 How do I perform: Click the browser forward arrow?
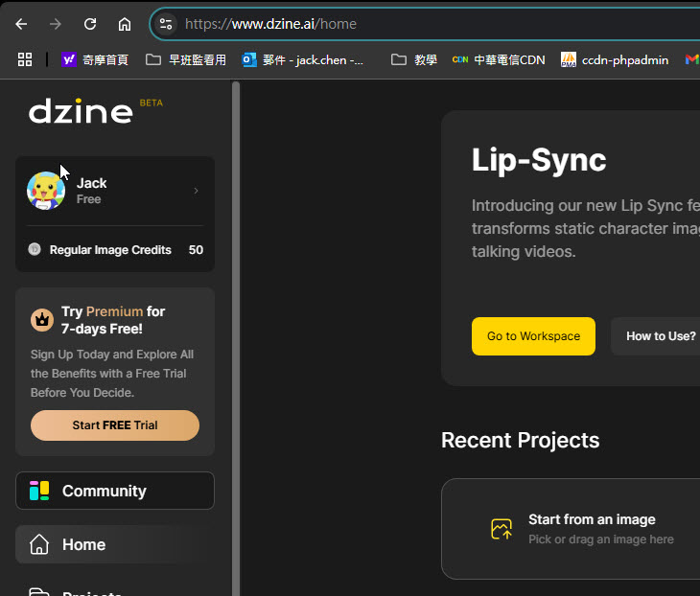tap(56, 24)
